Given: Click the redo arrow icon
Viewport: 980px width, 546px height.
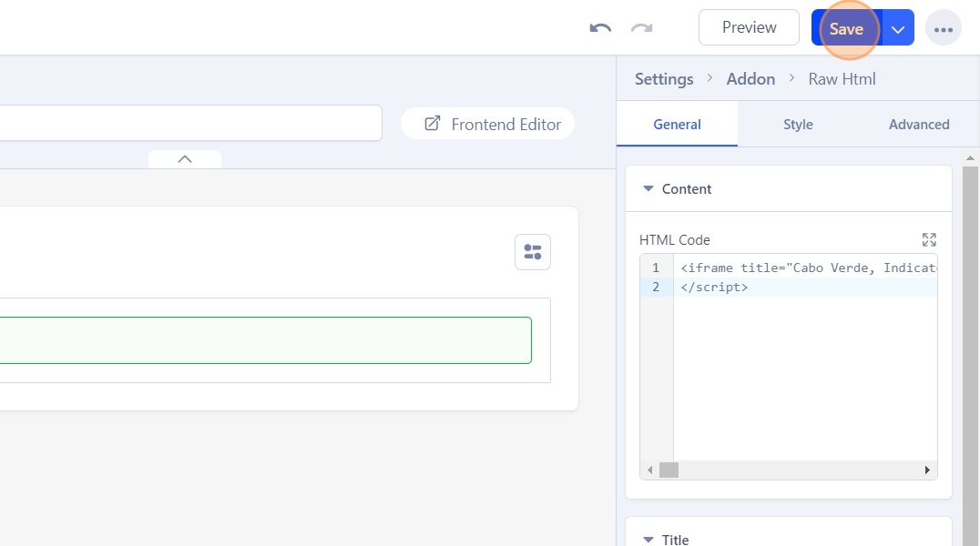Looking at the screenshot, I should (642, 28).
